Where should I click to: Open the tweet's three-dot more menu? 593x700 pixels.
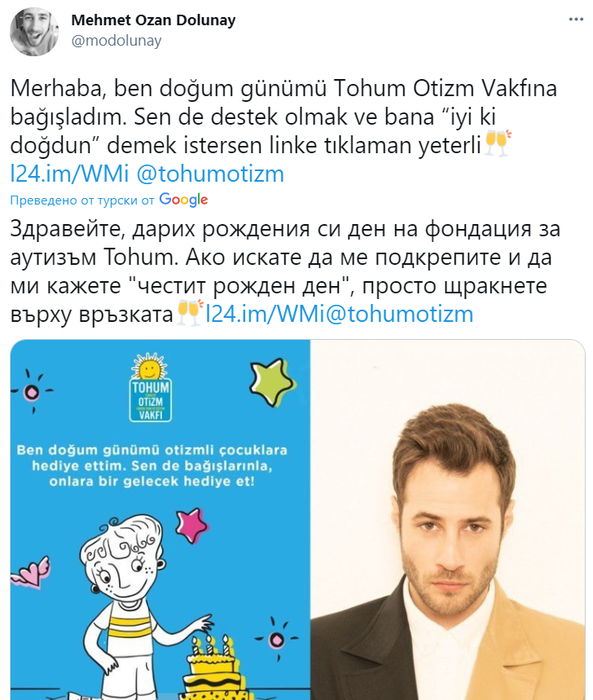tap(576, 20)
